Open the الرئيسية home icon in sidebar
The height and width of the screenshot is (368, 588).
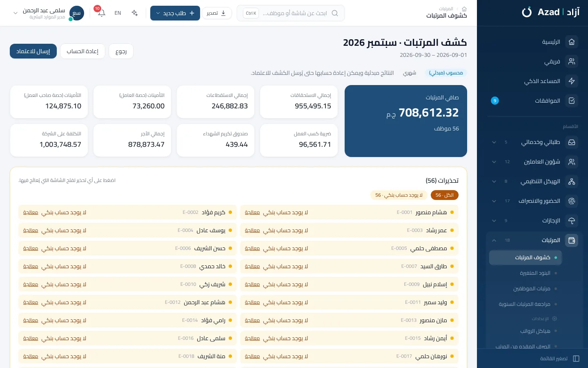click(572, 42)
